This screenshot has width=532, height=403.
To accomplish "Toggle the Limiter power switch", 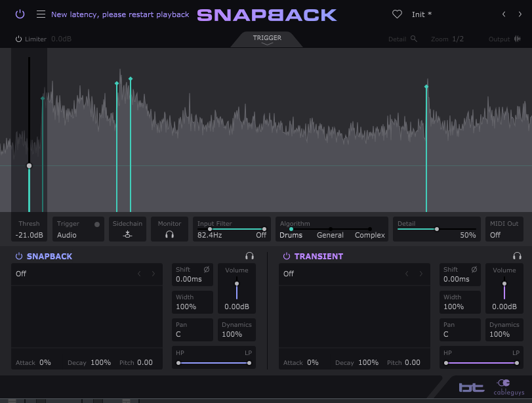I will pyautogui.click(x=18, y=39).
